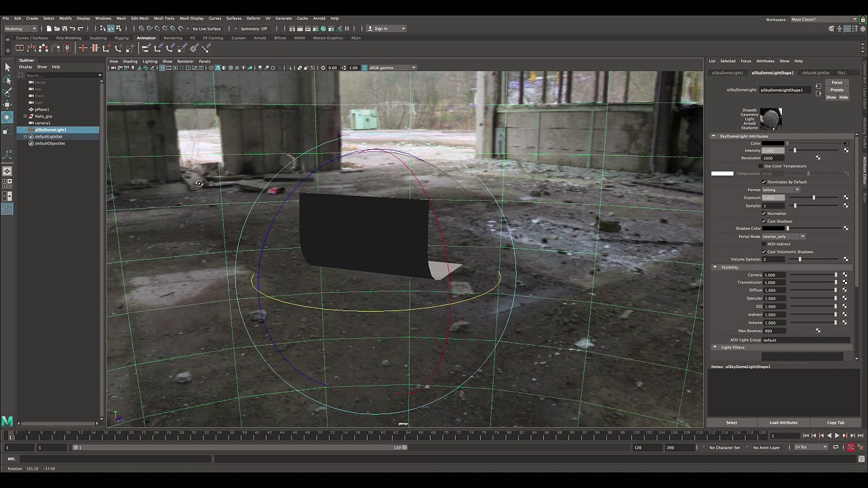Activate the Scale tool in toolbox
This screenshot has height=488, width=868.
(x=7, y=129)
